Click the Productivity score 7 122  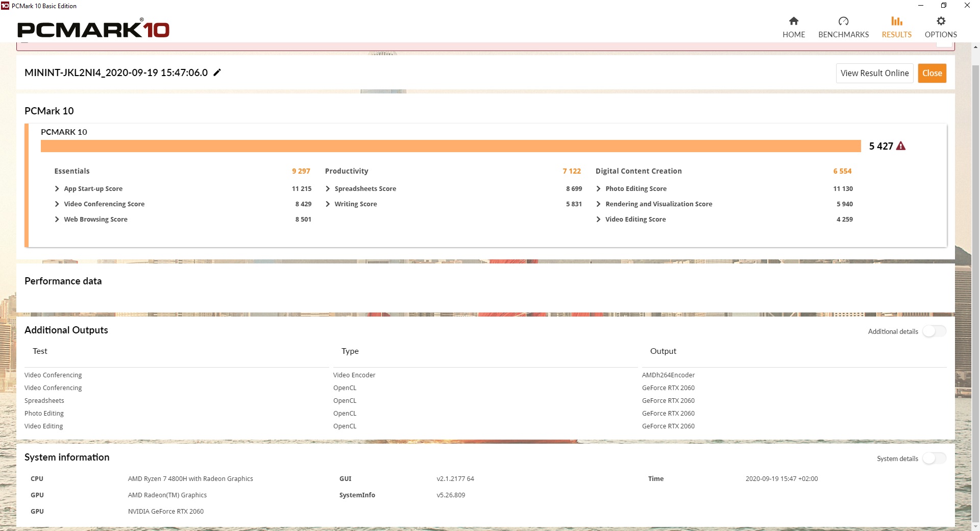572,171
